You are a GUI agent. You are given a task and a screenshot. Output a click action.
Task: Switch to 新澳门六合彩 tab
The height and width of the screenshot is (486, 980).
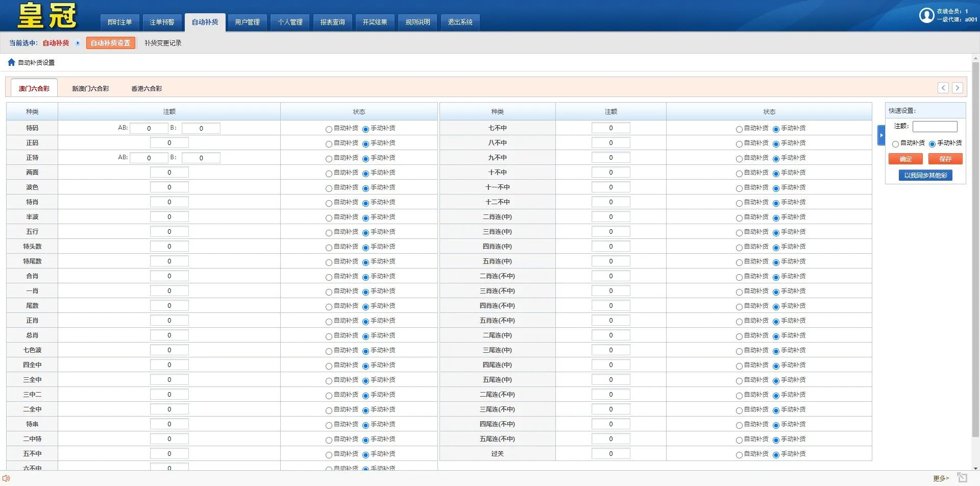(90, 88)
